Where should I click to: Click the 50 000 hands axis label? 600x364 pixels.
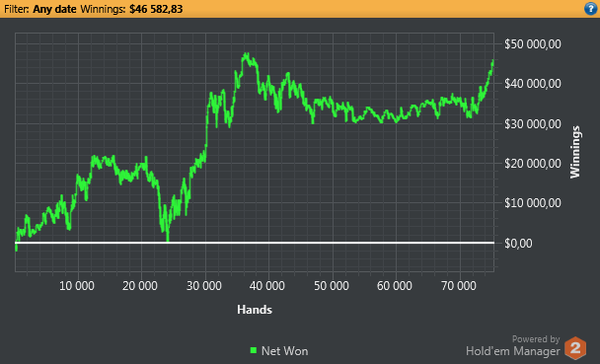331,286
